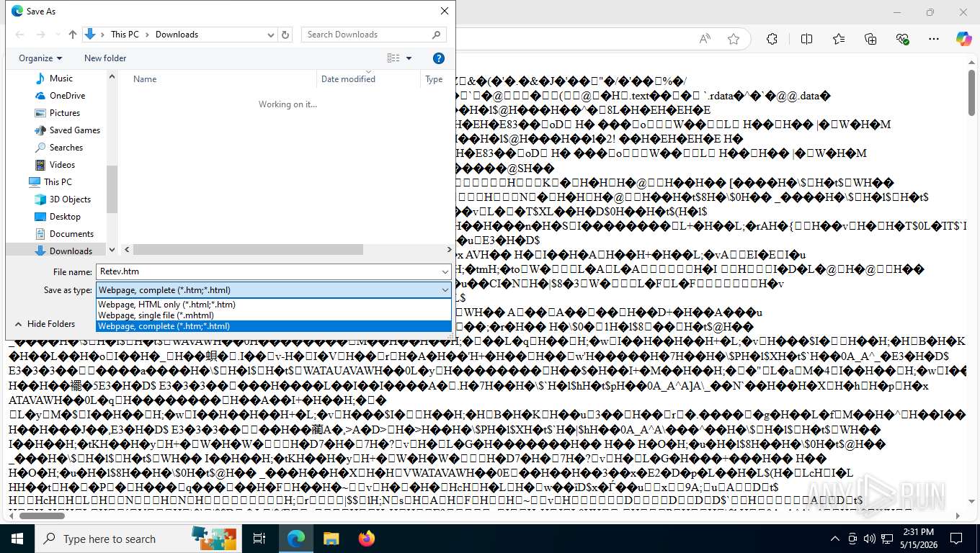Open Edge Favorites list icon
Screen dimensions: 980x553
coord(839,39)
